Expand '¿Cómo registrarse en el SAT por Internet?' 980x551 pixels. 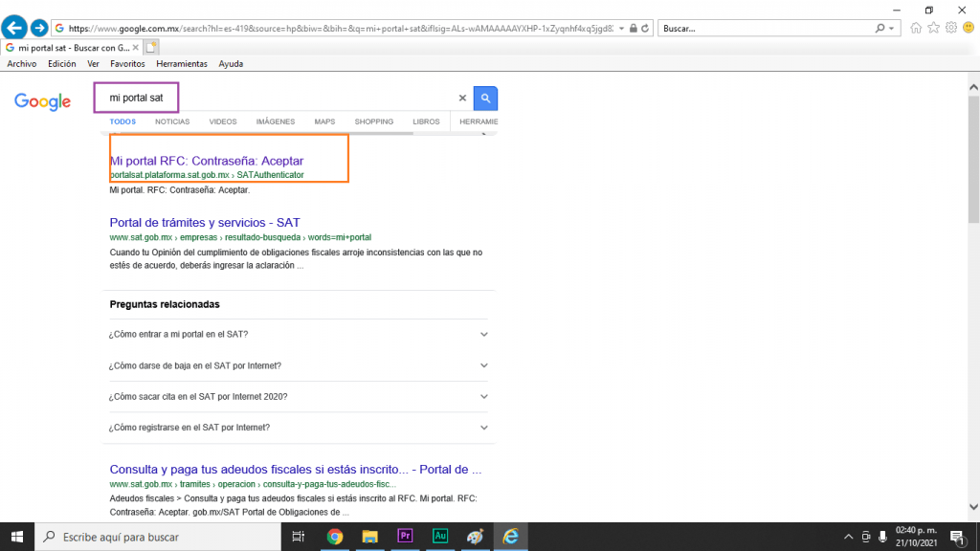(x=299, y=428)
